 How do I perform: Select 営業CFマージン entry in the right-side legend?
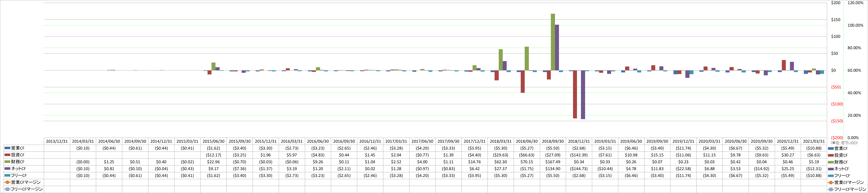(x=846, y=182)
